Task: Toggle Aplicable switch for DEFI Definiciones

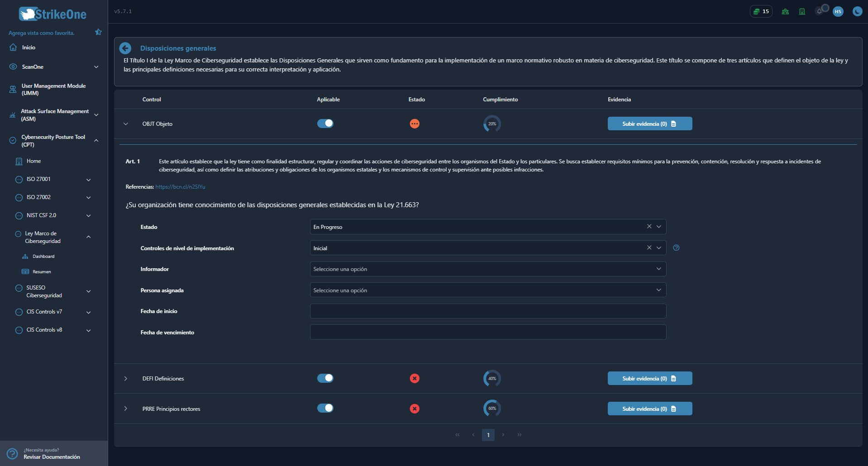Action: pyautogui.click(x=325, y=378)
